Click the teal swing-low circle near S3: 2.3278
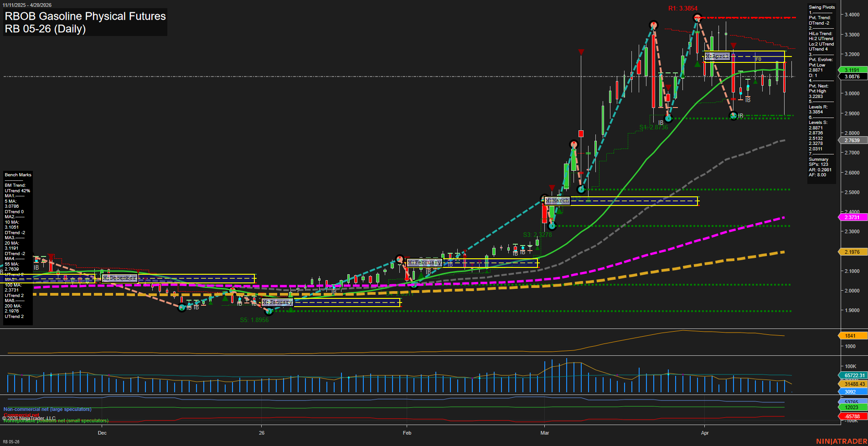The height and width of the screenshot is (446, 868). pos(552,226)
